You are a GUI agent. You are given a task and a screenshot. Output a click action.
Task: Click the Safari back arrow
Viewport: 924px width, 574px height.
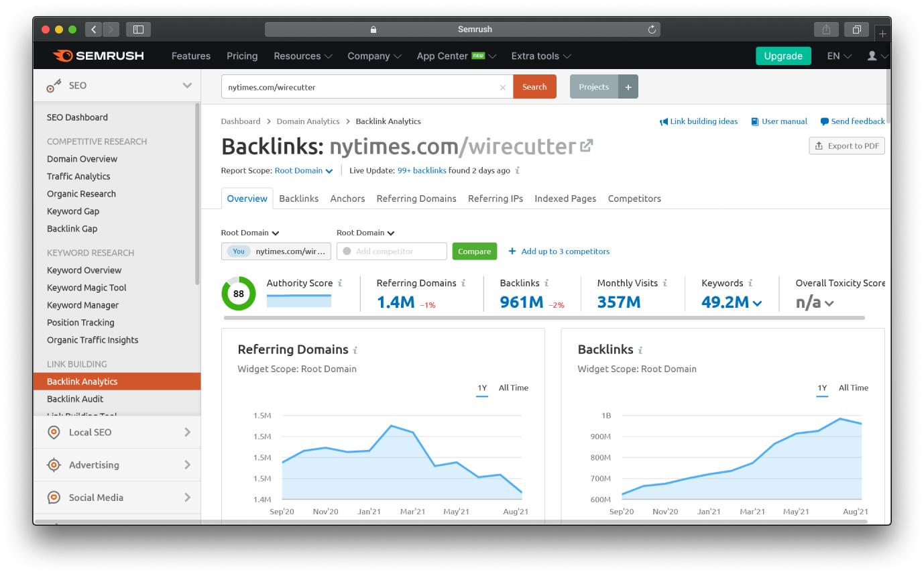pos(94,29)
